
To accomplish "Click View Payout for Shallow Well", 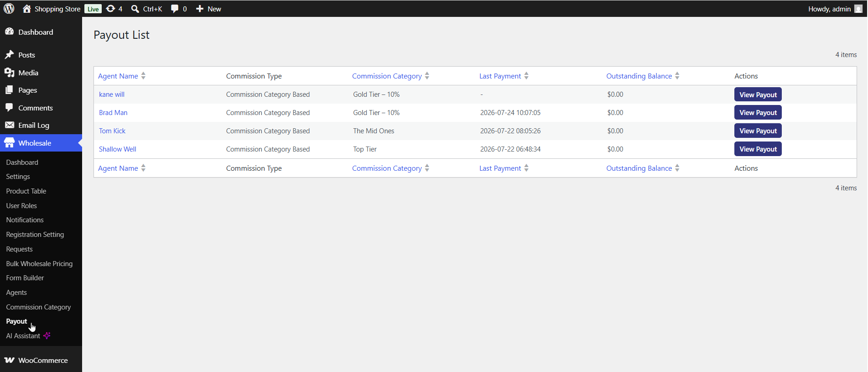I will coord(758,149).
